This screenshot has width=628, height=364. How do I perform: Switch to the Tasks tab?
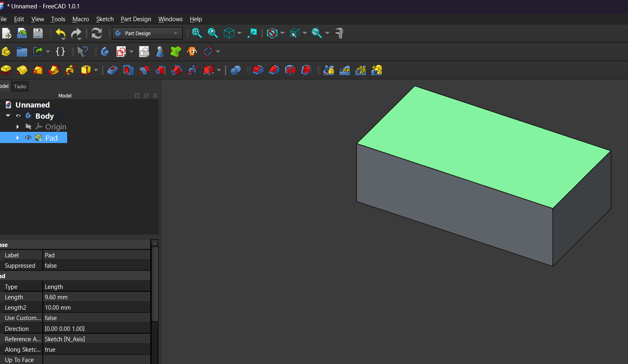click(20, 86)
